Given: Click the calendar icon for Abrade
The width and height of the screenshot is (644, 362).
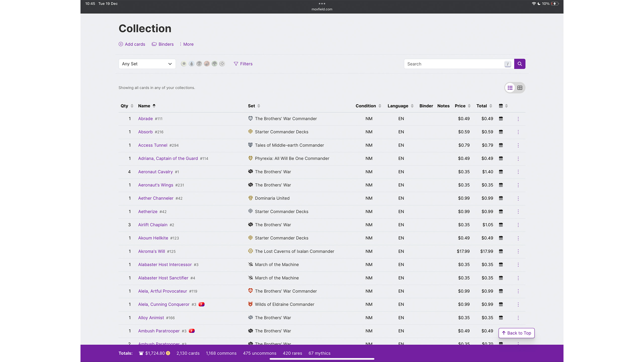Looking at the screenshot, I should point(501,118).
